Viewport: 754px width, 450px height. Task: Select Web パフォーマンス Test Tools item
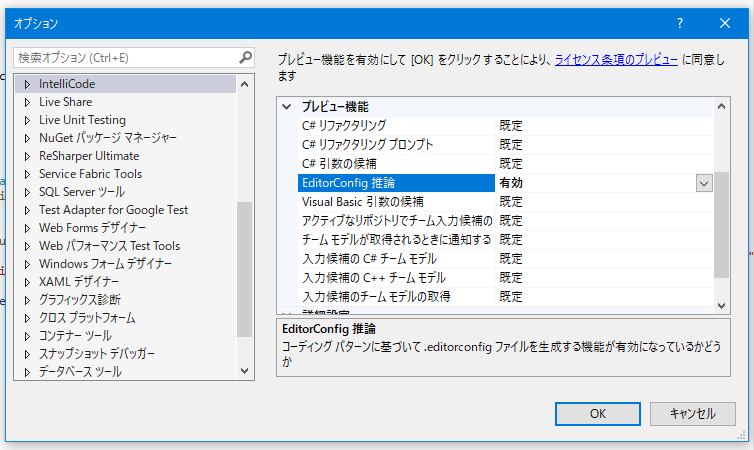pyautogui.click(x=110, y=246)
